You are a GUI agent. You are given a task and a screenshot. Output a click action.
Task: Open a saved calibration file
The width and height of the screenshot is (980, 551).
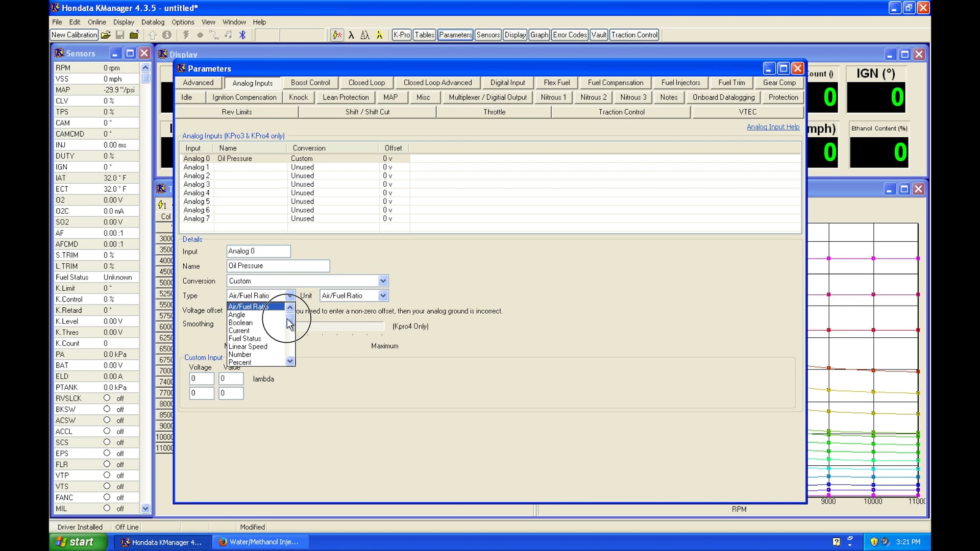[x=106, y=35]
